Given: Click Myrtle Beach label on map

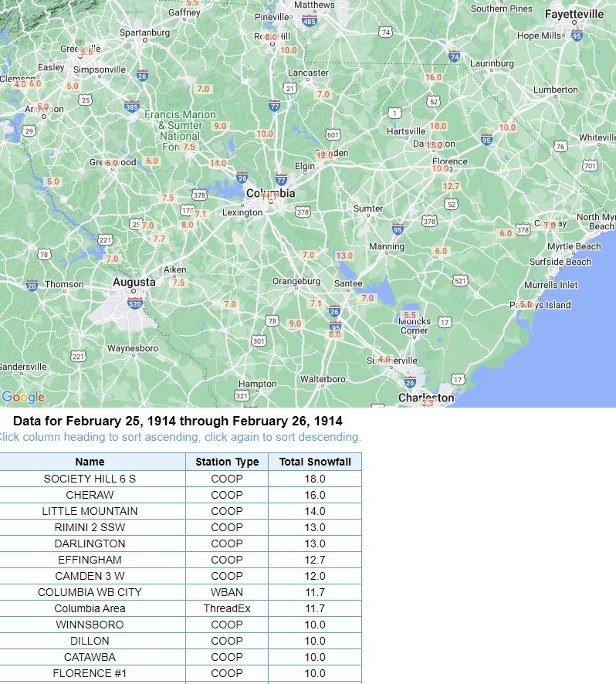Looking at the screenshot, I should pyautogui.click(x=574, y=246).
